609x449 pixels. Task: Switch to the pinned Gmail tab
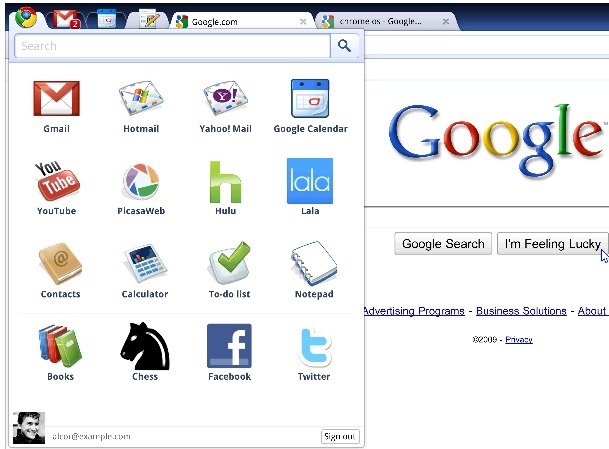pyautogui.click(x=66, y=19)
